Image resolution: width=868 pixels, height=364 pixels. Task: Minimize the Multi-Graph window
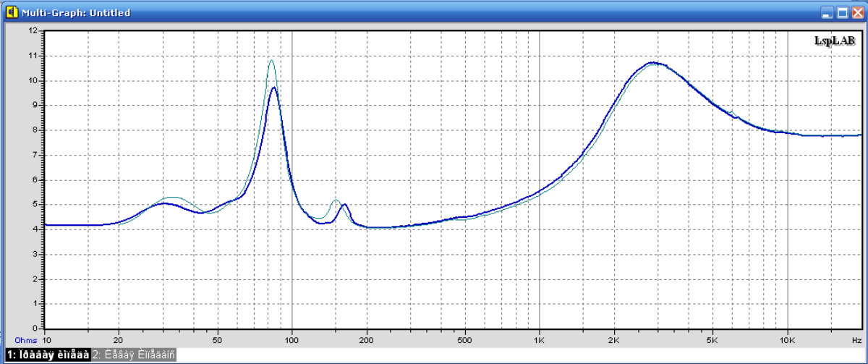pyautogui.click(x=827, y=12)
